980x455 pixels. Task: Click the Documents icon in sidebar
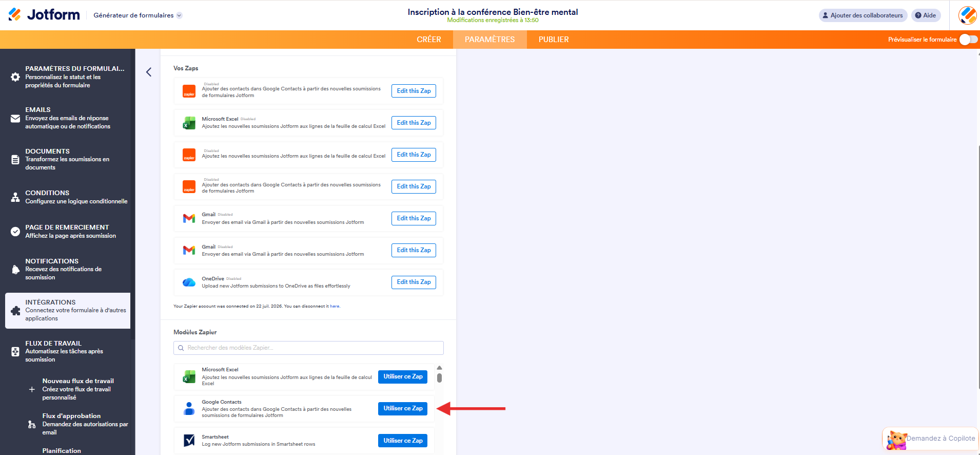click(15, 160)
